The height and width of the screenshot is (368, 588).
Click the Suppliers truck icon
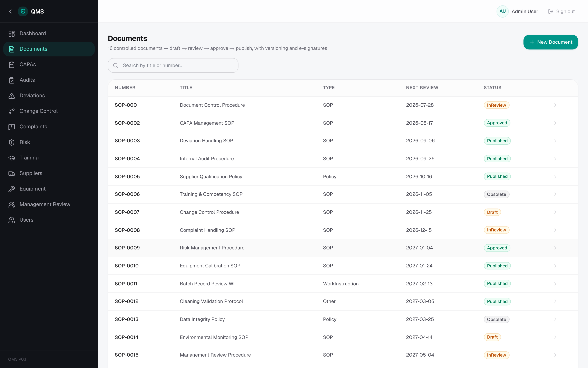click(12, 174)
